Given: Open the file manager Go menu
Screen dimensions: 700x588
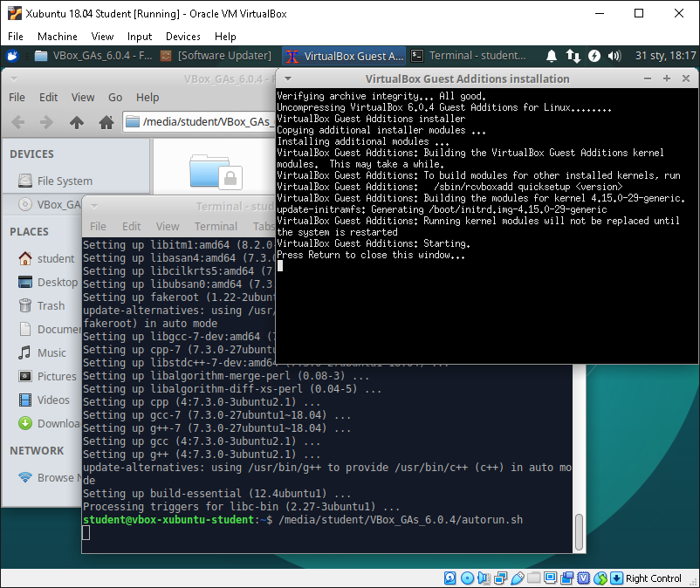Looking at the screenshot, I should [x=115, y=97].
